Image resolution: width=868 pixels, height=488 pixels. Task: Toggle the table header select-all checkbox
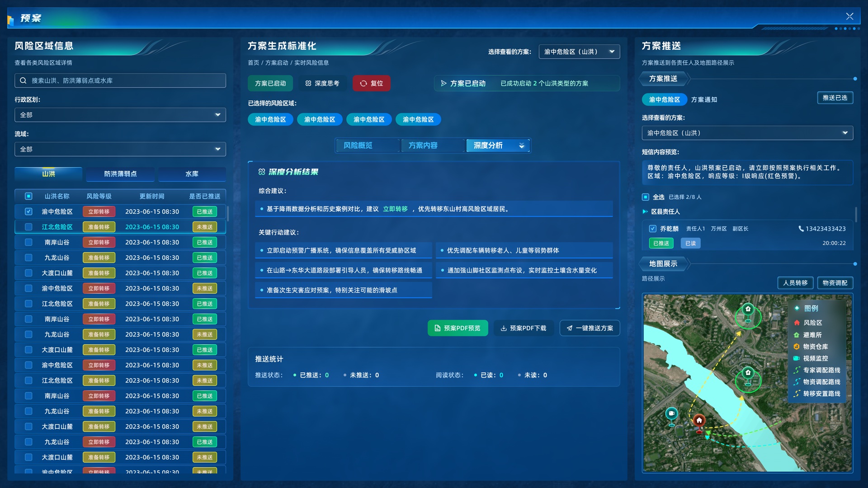28,196
